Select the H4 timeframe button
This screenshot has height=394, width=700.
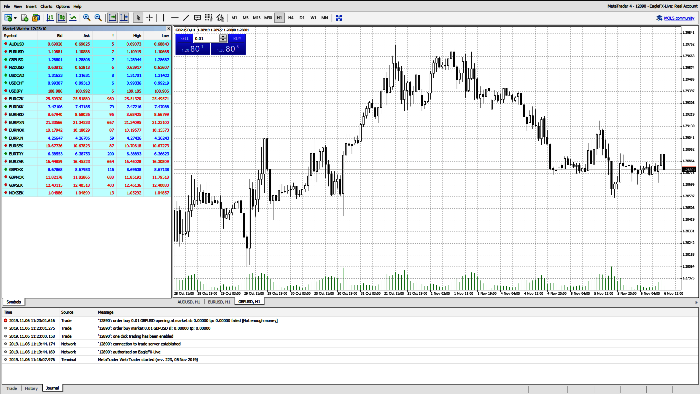[x=291, y=17]
